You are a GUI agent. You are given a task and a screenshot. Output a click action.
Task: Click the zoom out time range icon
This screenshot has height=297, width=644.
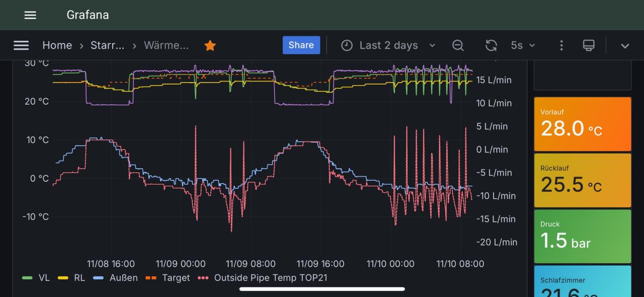[458, 45]
